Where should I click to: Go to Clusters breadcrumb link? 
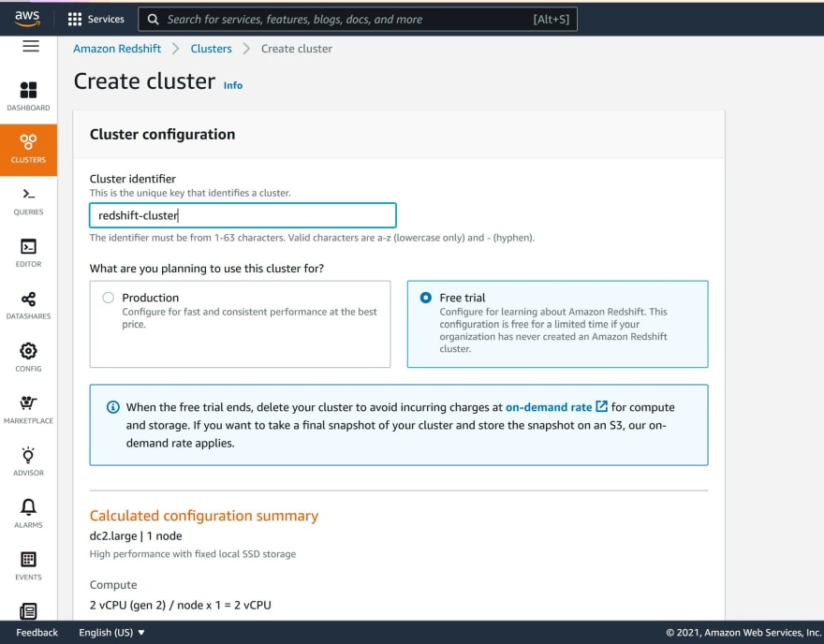pyautogui.click(x=211, y=49)
